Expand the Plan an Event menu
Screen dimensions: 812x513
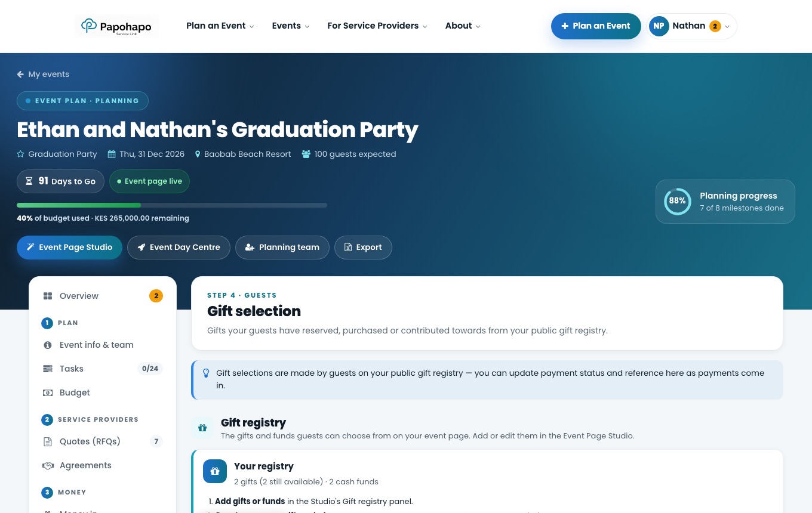(x=220, y=26)
